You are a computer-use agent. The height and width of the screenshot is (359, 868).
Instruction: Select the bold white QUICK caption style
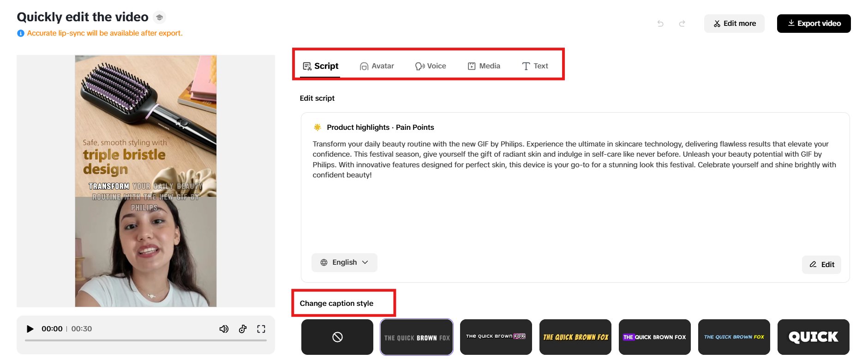click(x=813, y=337)
